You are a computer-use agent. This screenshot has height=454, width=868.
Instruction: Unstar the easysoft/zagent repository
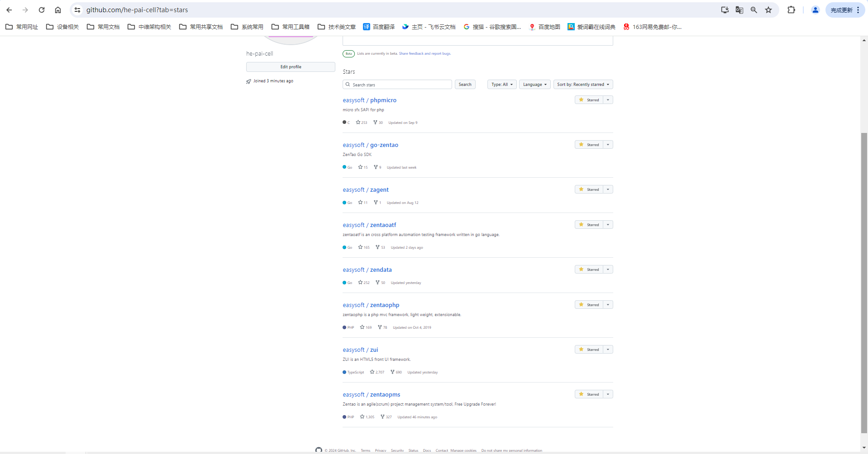point(589,189)
